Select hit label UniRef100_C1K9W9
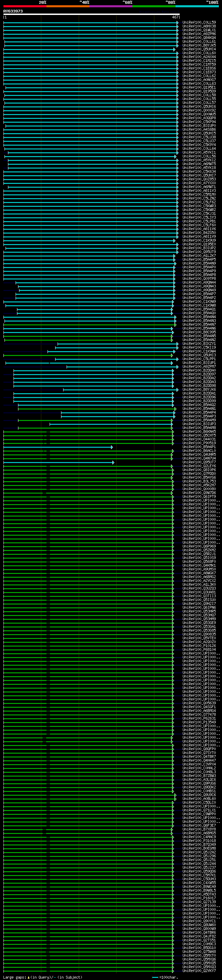Image resolution: width=222 pixels, height=980 pixels. click(199, 302)
